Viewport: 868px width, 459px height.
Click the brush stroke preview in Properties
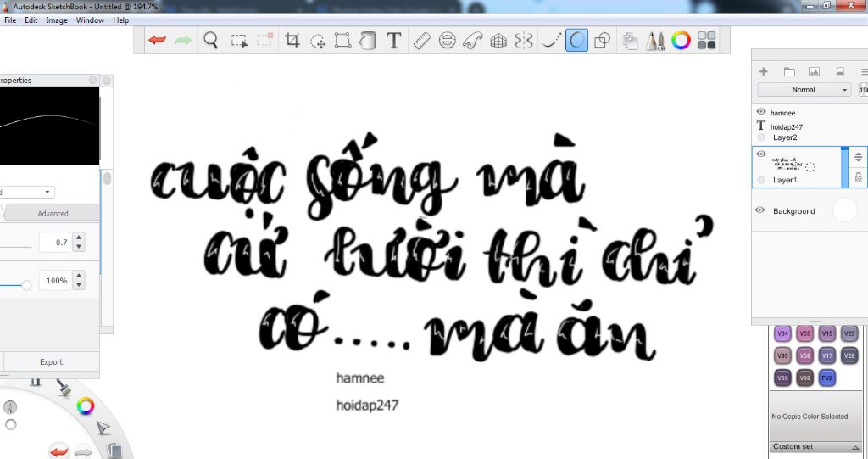[x=49, y=126]
